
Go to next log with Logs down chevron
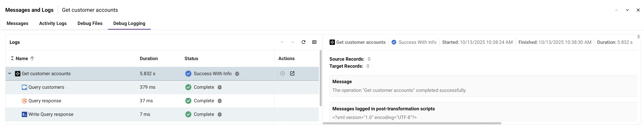tap(282, 42)
